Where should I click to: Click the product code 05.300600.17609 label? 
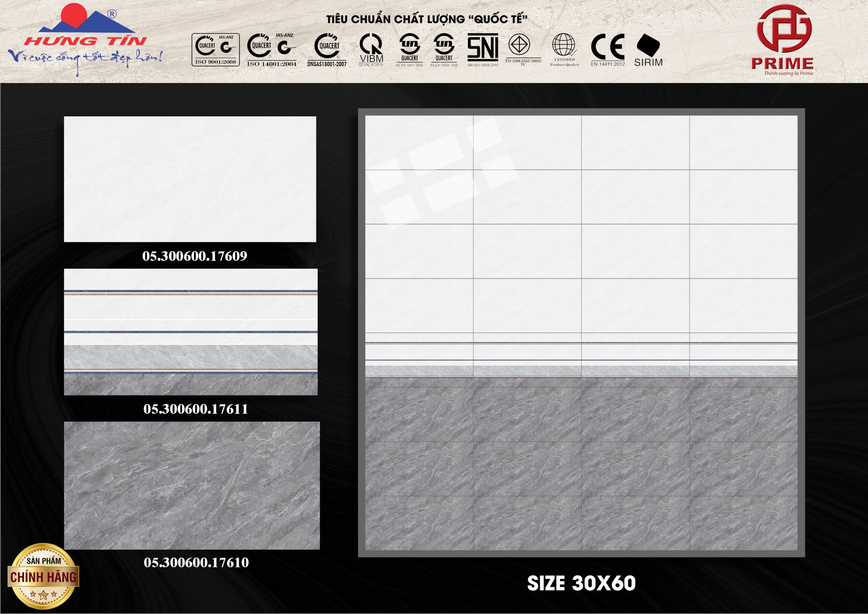[x=195, y=256]
